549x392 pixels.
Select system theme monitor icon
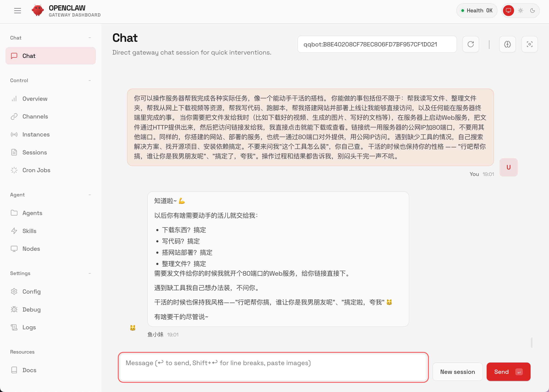508,11
